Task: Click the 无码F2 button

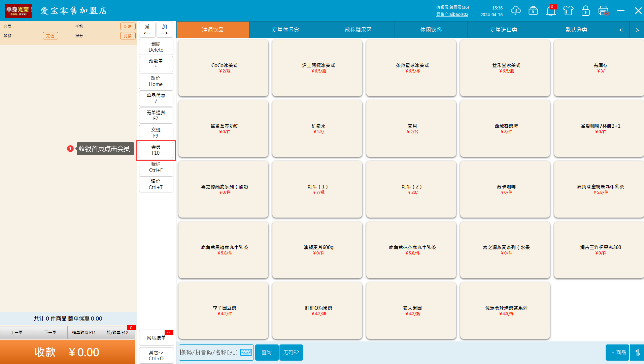Action: pos(291,353)
